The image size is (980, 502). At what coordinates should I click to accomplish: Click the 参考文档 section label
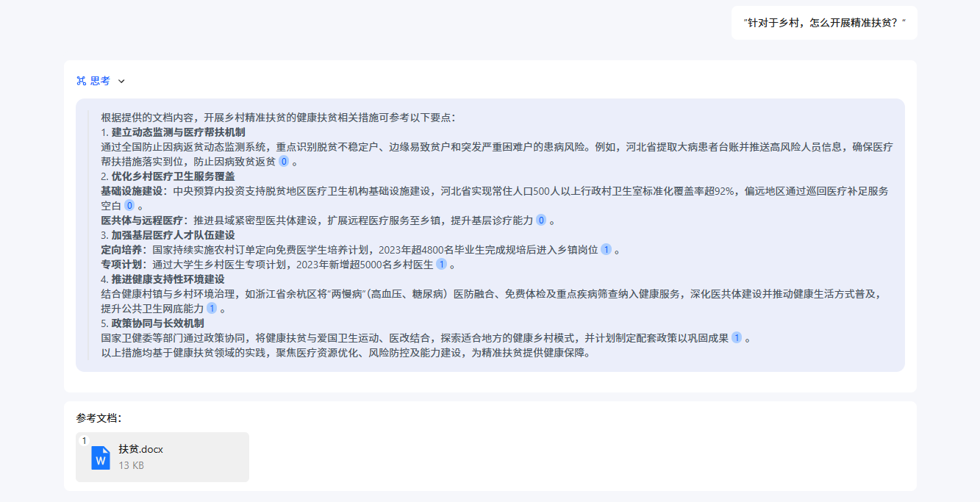(99, 418)
